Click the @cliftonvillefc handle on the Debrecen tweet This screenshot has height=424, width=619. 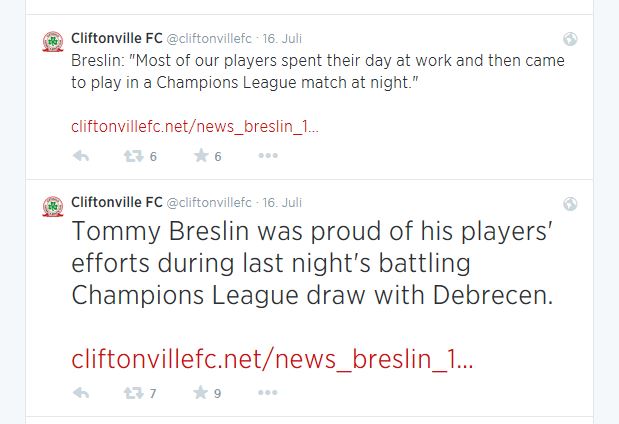pyautogui.click(x=209, y=203)
